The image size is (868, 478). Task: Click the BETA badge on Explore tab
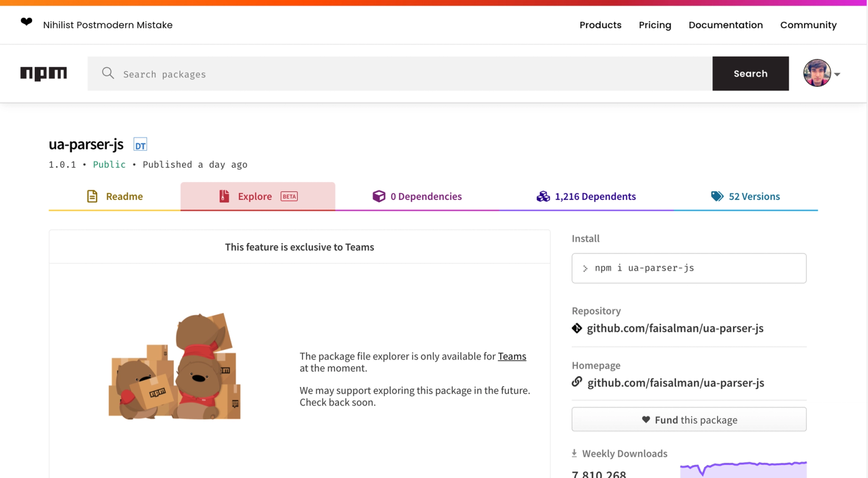pos(289,196)
